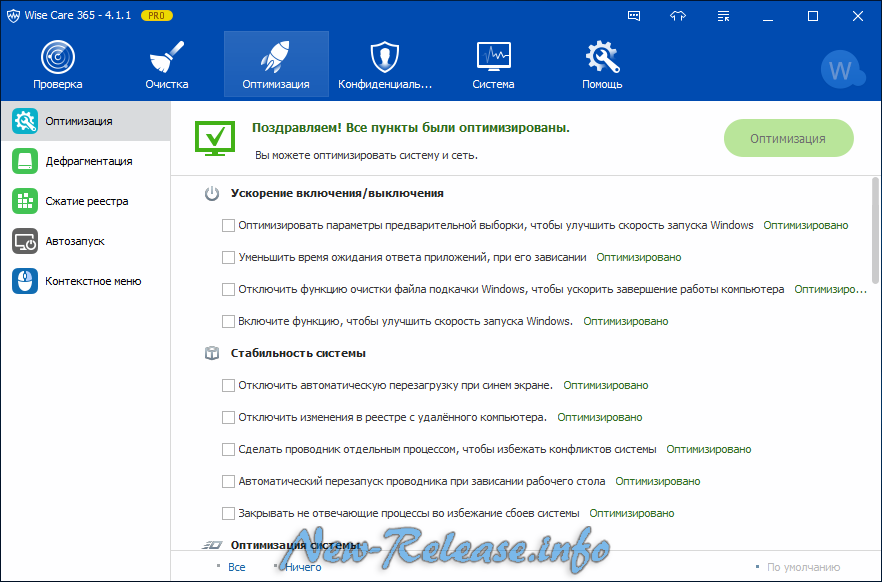882x582 pixels.
Task: Open the user avatar W icon
Action: (842, 70)
